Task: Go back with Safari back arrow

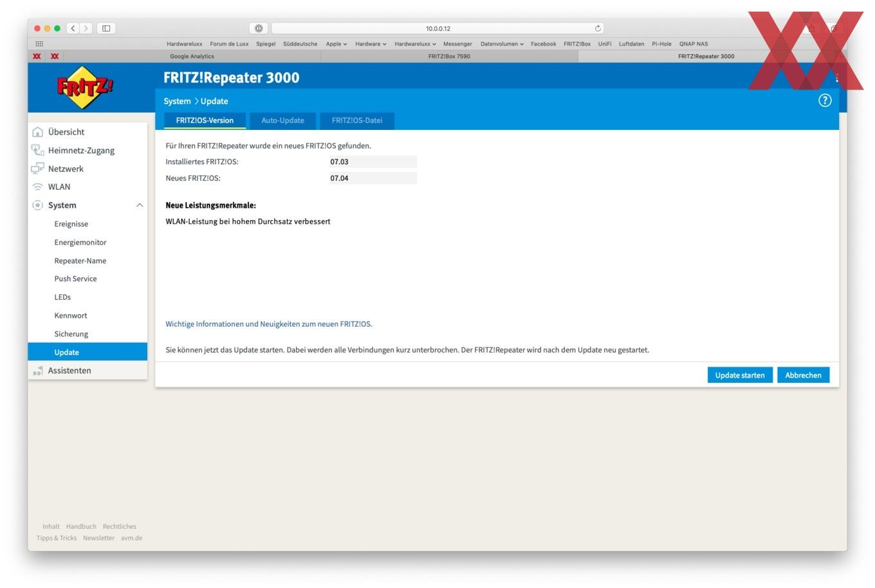Action: [73, 28]
